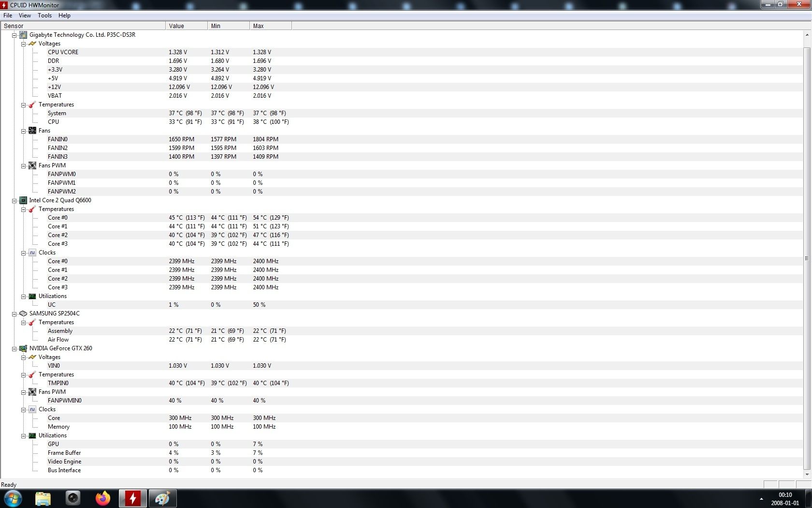Screen dimensions: 812x508
Task: Click the vertical scrollbar up arrow
Action: click(807, 35)
